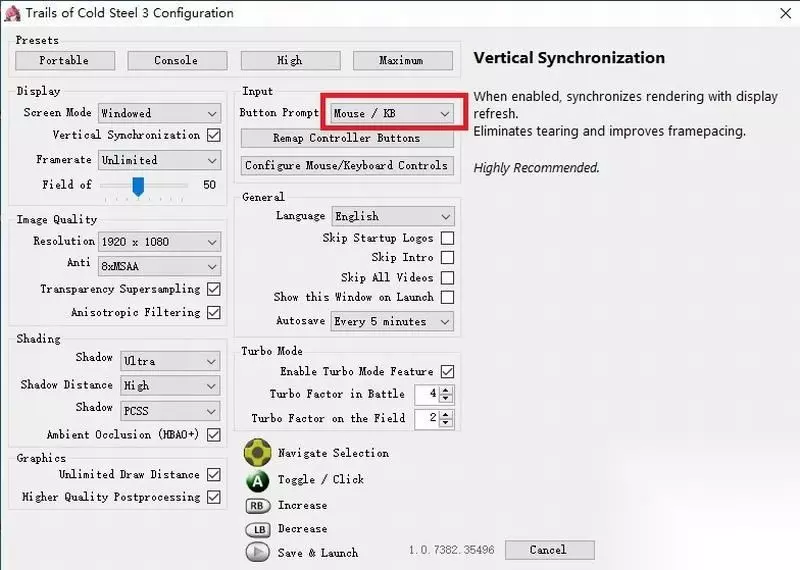Increase Turbo Factor in Battle with up arrow
Viewport: 800px width, 570px height.
(x=446, y=390)
